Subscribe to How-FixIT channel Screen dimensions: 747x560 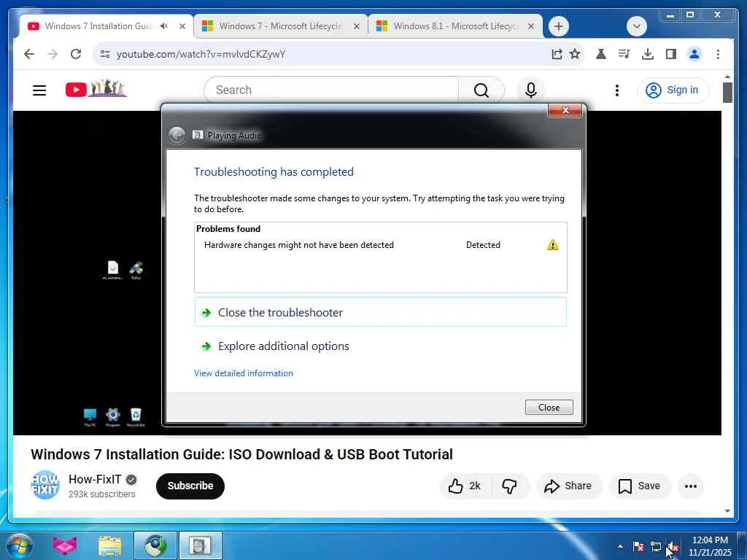tap(190, 486)
